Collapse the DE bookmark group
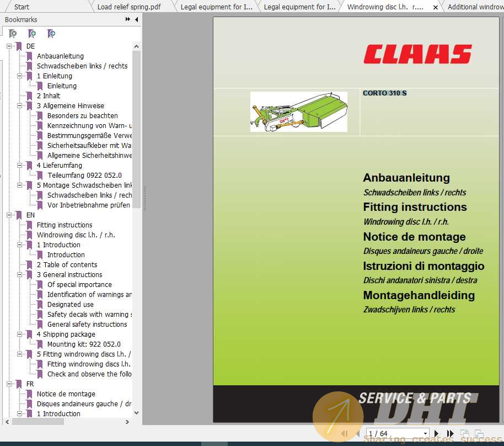Image resolution: width=504 pixels, height=446 pixels. (9, 46)
